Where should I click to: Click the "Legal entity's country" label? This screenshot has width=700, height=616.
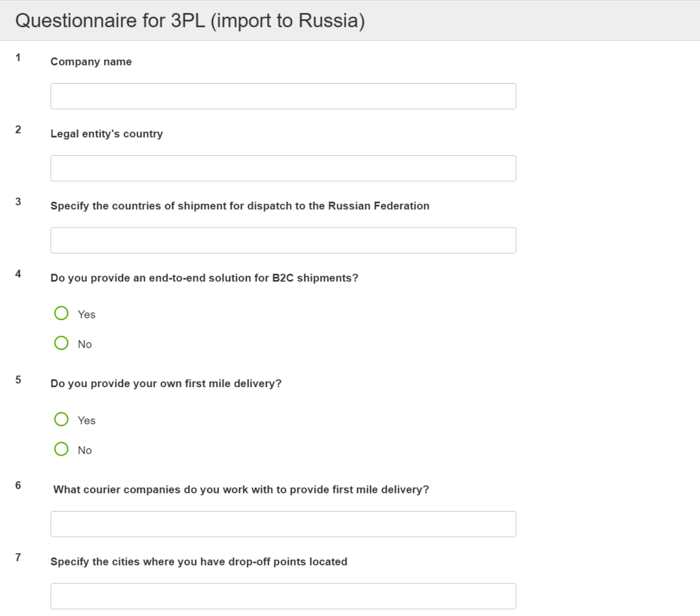[106, 134]
